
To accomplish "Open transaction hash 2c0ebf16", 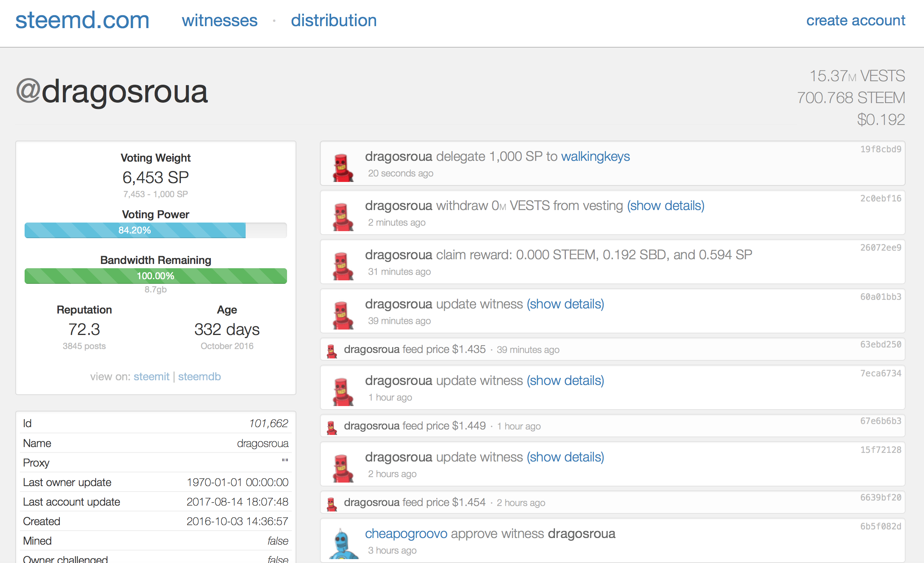I will (x=881, y=198).
